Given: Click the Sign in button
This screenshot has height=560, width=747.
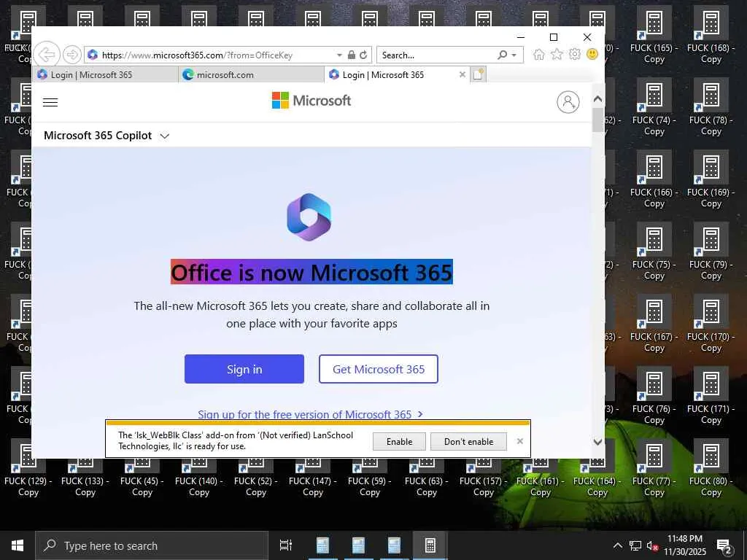Looking at the screenshot, I should (244, 369).
